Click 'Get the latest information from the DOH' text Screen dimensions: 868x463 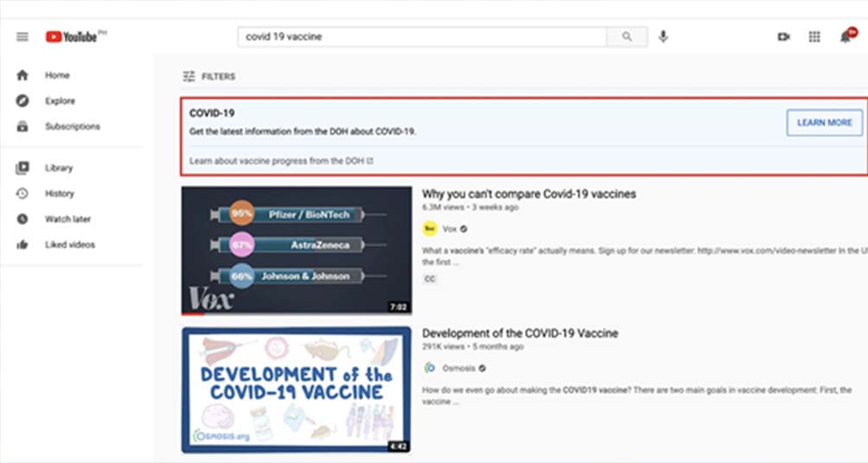coord(303,132)
